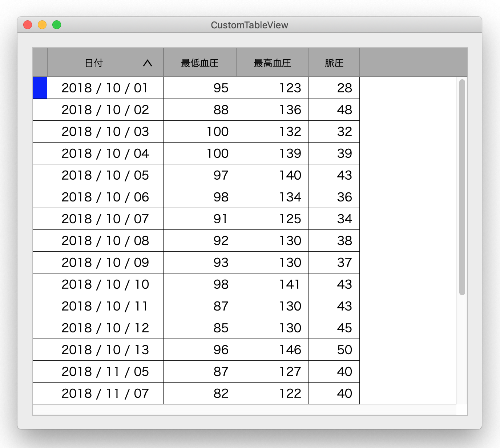Click the selection checkbox beside 2018 / 10 / 12

click(40, 328)
